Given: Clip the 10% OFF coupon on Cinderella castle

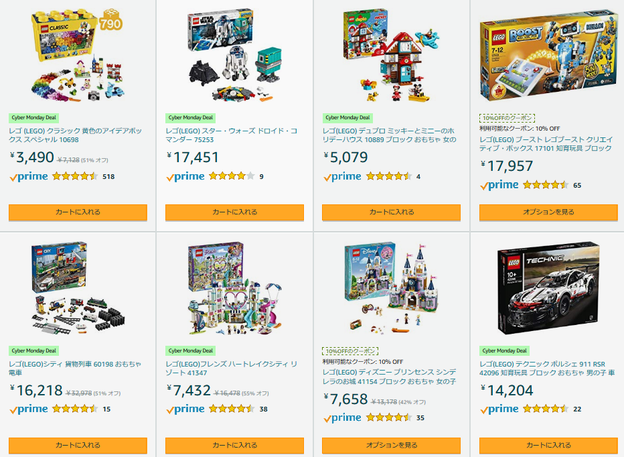Looking at the screenshot, I should (350, 351).
